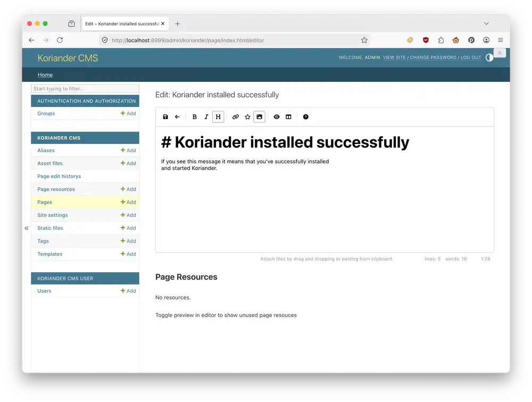Click the back arrow in editor toolbar
Screen dimensions: 532x402
[177, 116]
